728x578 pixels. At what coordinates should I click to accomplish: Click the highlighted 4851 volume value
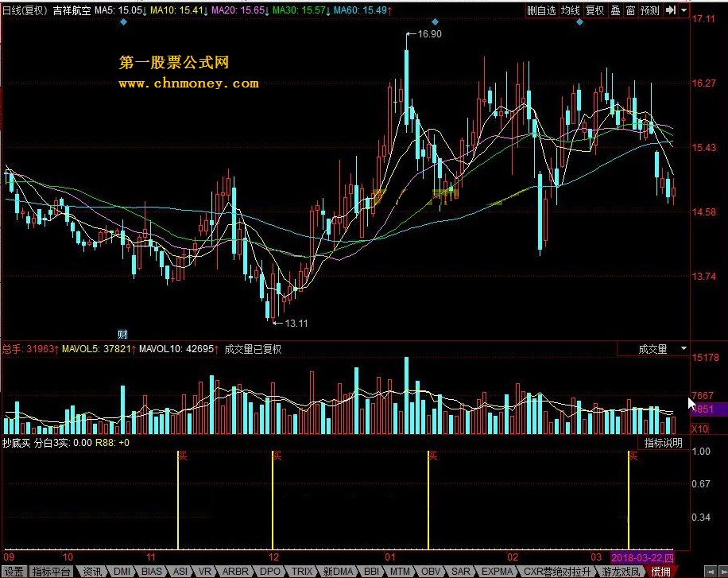point(703,409)
